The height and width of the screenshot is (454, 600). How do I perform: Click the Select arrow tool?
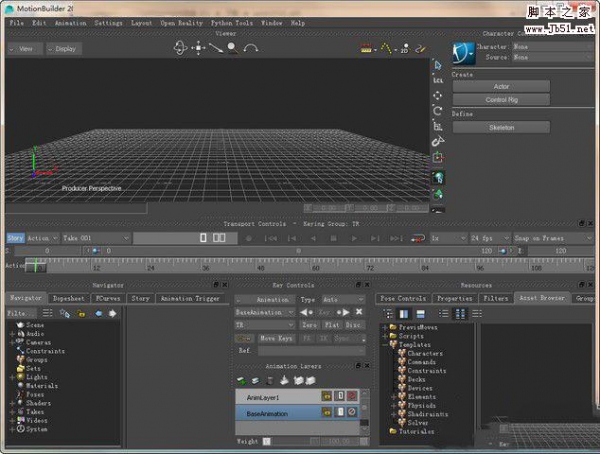438,65
